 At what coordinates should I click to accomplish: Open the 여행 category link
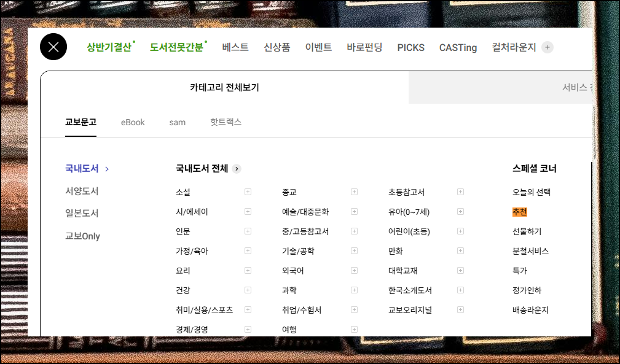click(289, 330)
